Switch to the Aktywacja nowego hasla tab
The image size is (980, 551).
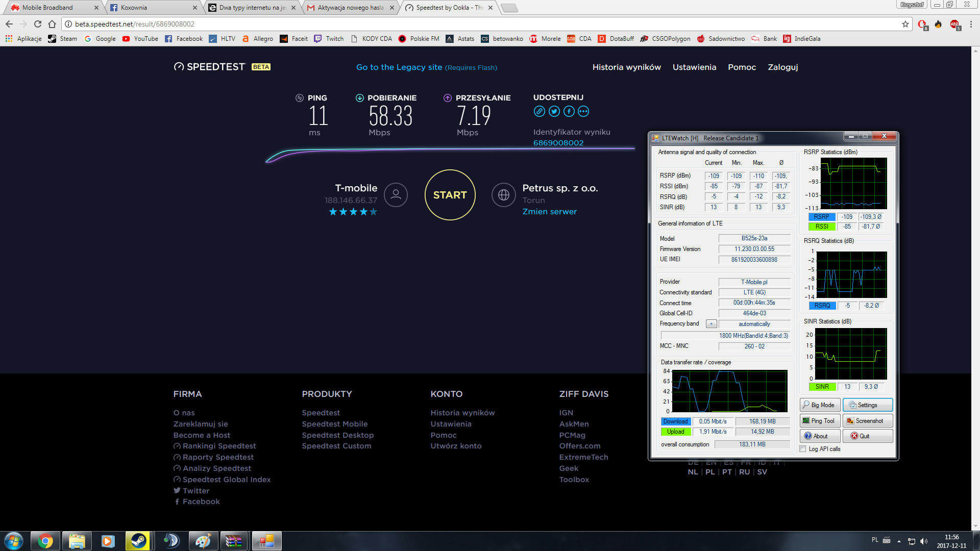click(350, 8)
